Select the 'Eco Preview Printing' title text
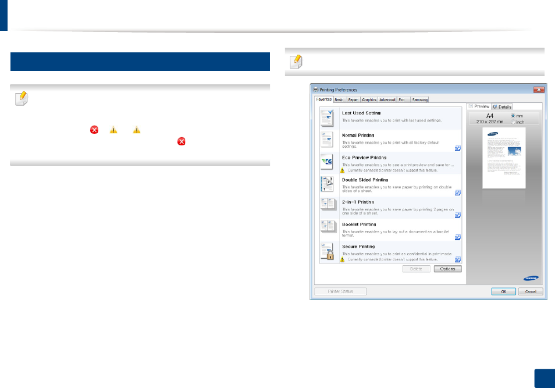The width and height of the screenshot is (555, 392). (364, 158)
